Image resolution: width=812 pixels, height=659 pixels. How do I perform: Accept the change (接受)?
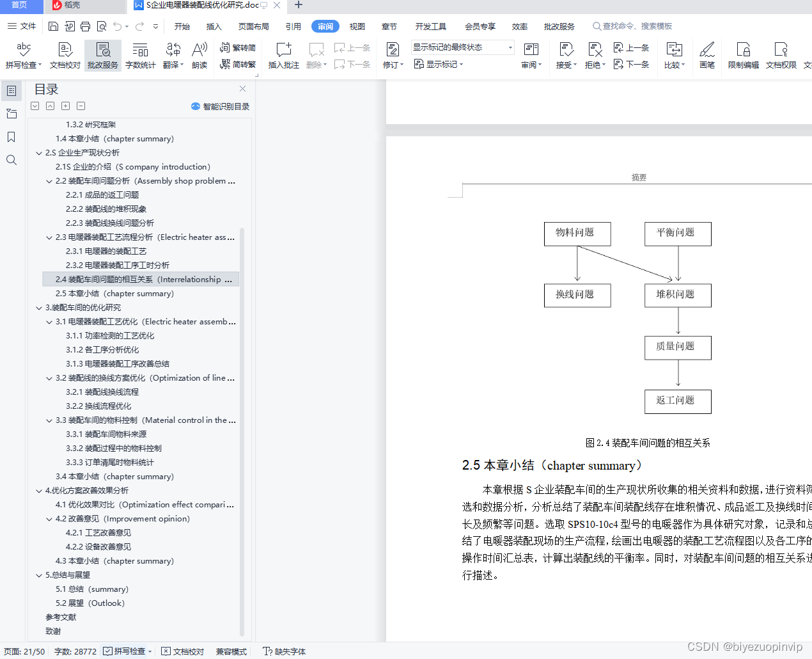566,55
